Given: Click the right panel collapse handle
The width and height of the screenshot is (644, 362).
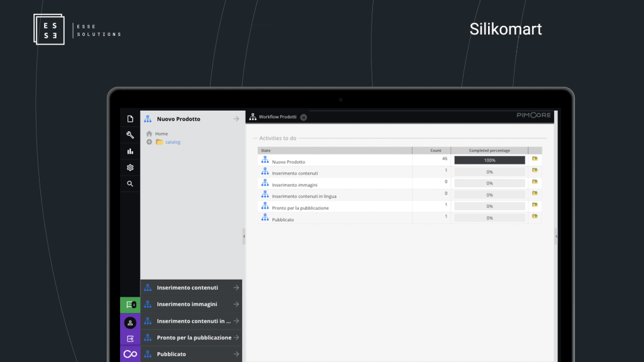Looking at the screenshot, I should click(x=556, y=236).
